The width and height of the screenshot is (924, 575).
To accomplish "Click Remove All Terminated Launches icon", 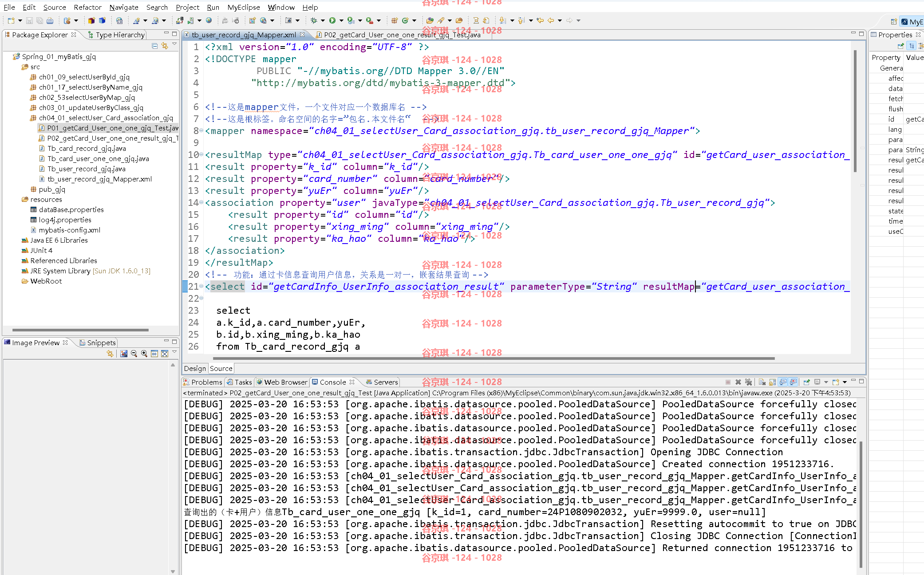I will [749, 382].
